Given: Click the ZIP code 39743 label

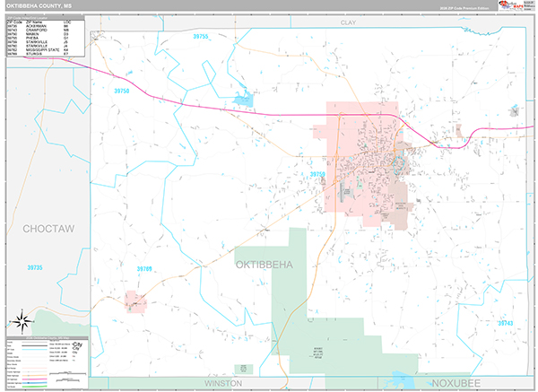Looking at the screenshot, I should pos(507,322).
